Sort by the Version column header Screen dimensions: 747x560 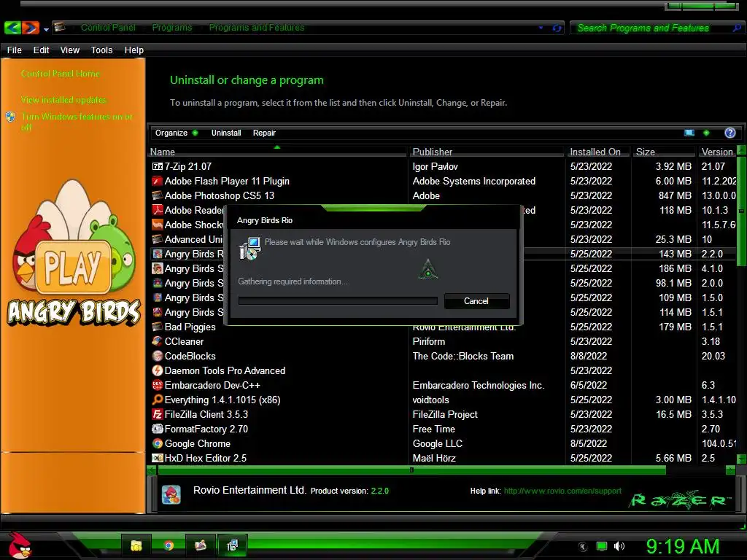point(717,152)
